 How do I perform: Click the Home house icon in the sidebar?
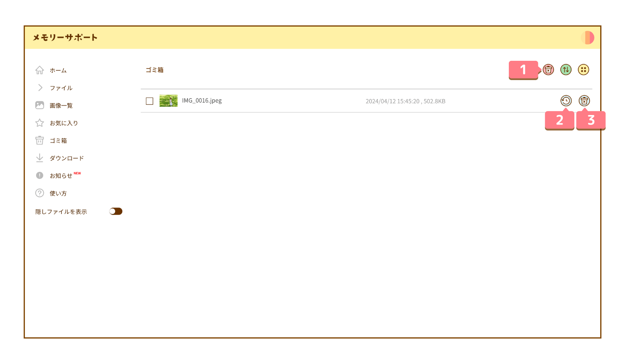[40, 70]
